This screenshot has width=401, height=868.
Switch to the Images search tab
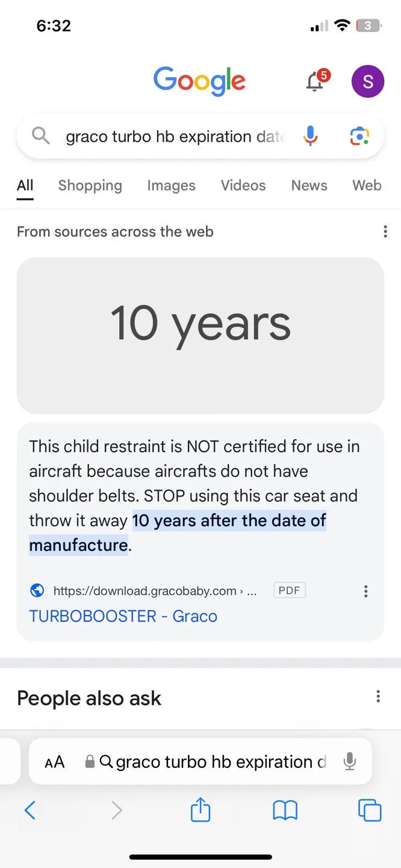(171, 186)
